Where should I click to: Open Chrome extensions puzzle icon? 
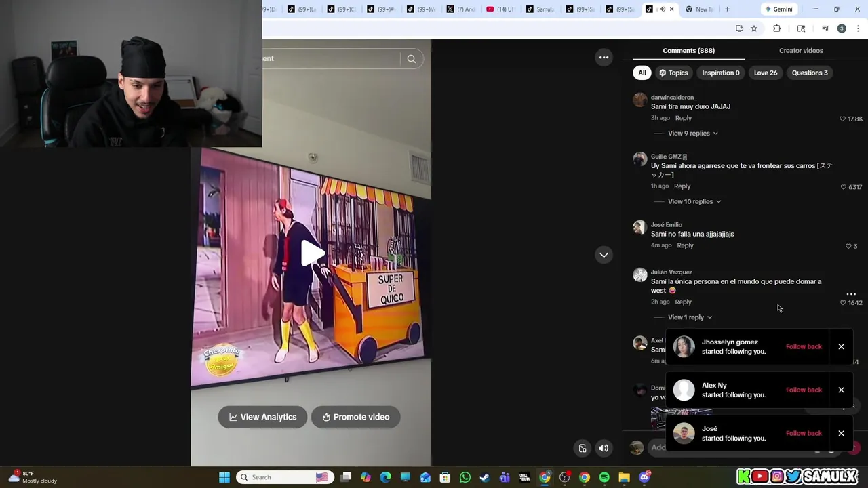[777, 28]
